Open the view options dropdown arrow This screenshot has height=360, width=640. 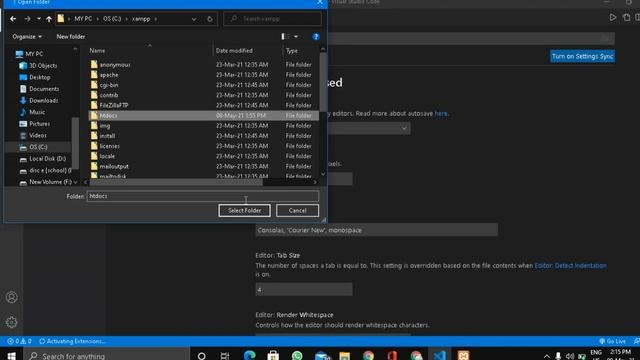tap(296, 36)
